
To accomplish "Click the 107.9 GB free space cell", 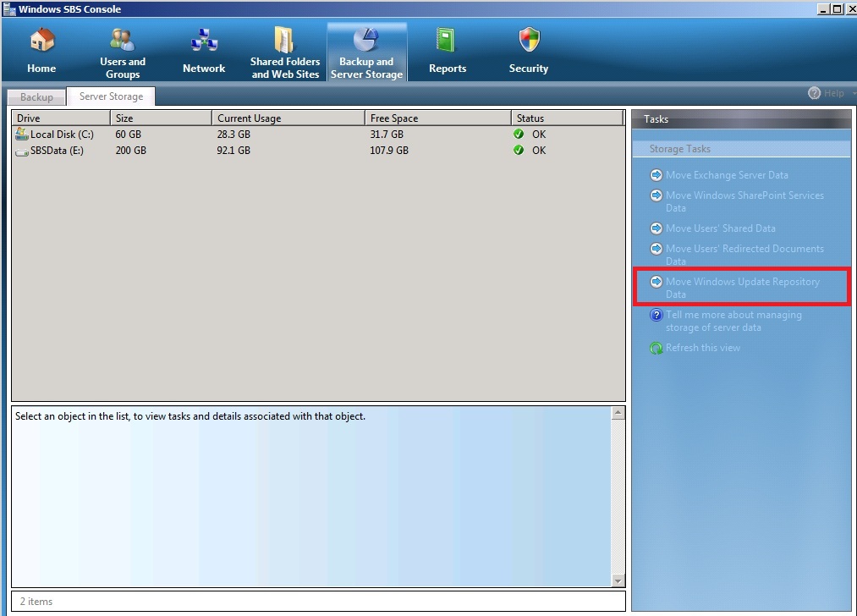I will [389, 151].
